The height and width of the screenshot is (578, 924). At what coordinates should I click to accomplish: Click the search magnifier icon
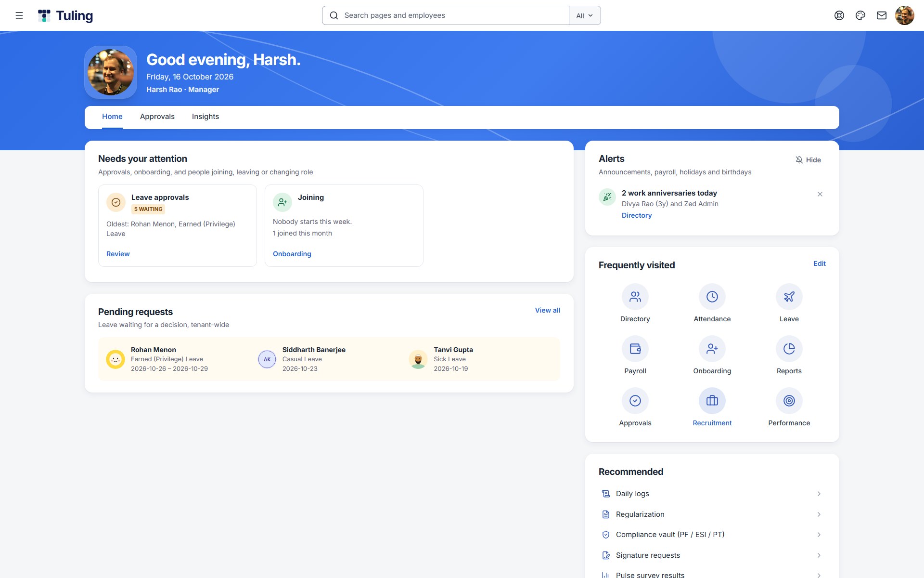pos(334,15)
